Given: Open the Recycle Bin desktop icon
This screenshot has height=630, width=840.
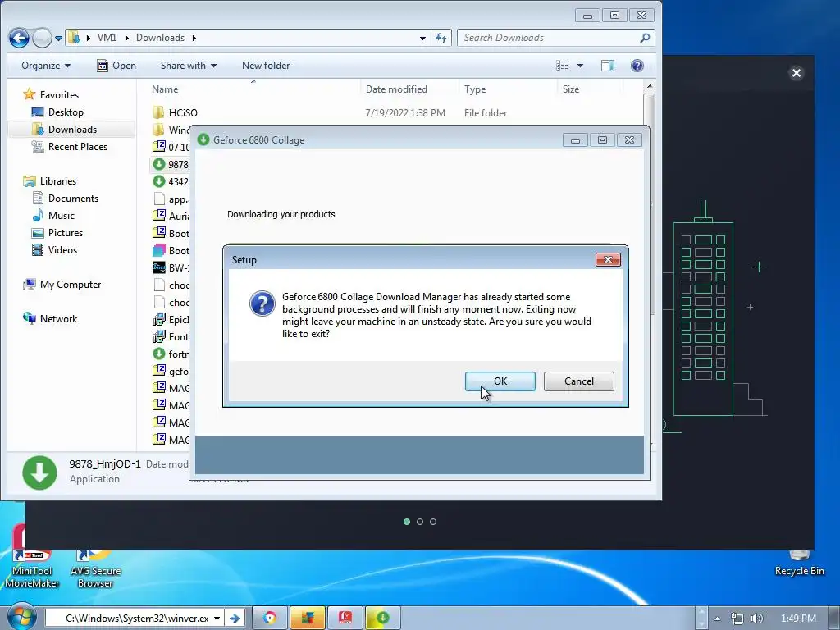Looking at the screenshot, I should 799,564.
